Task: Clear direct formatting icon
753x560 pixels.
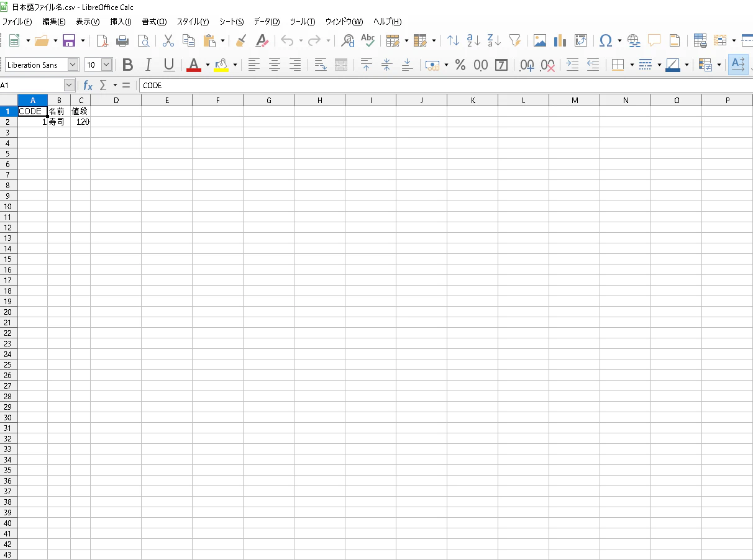Action: pos(262,41)
